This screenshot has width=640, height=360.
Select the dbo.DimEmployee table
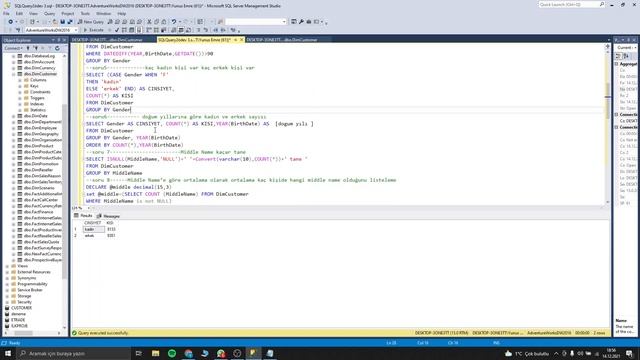tap(40, 128)
